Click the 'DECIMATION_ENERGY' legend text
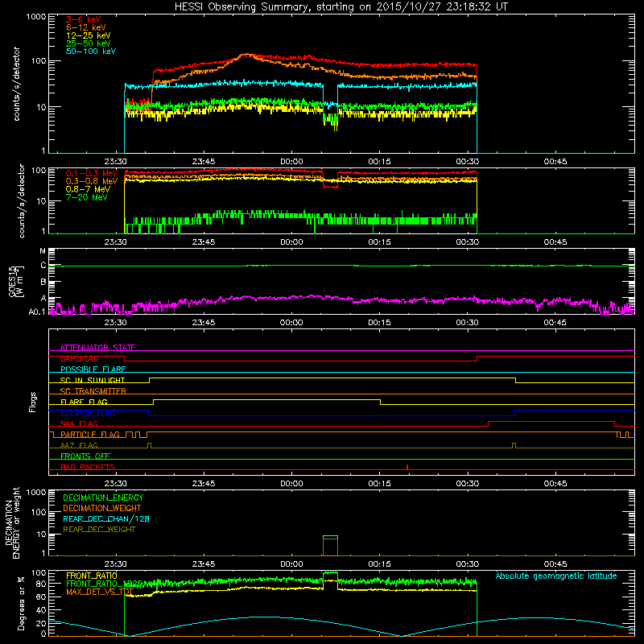 pos(103,497)
